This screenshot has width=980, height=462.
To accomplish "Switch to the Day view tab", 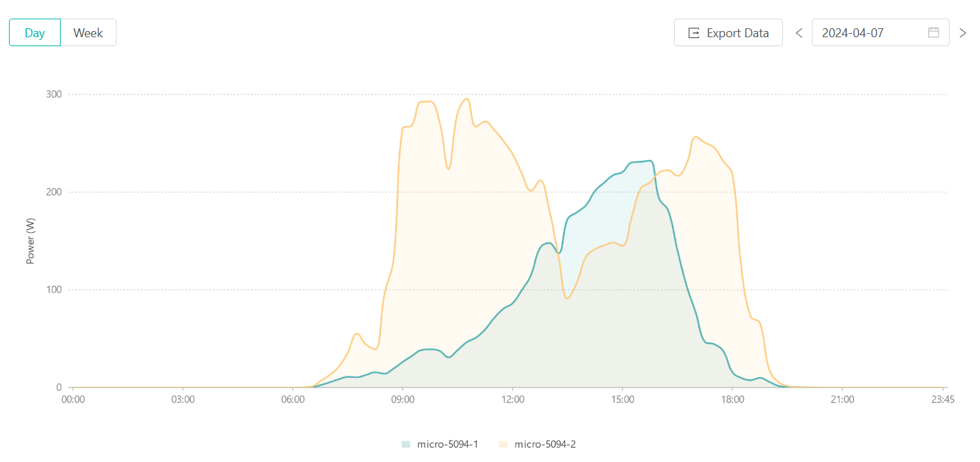I will pyautogui.click(x=34, y=33).
